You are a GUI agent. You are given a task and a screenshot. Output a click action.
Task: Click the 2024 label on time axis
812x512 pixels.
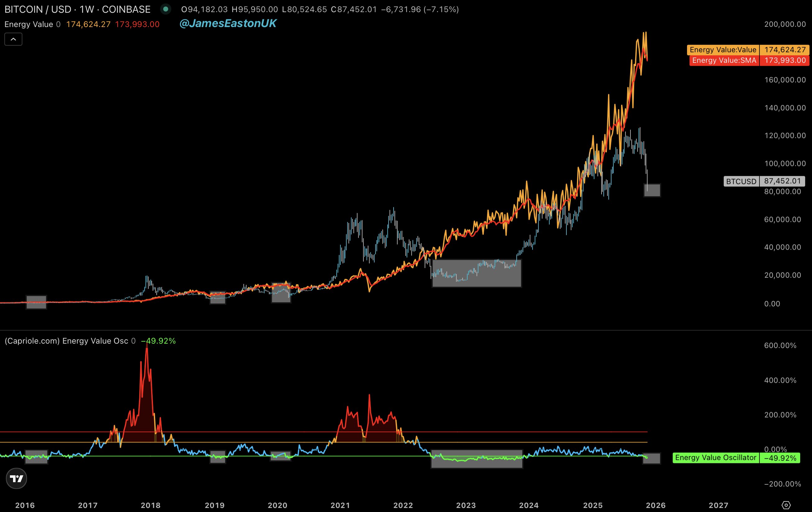[528, 505]
